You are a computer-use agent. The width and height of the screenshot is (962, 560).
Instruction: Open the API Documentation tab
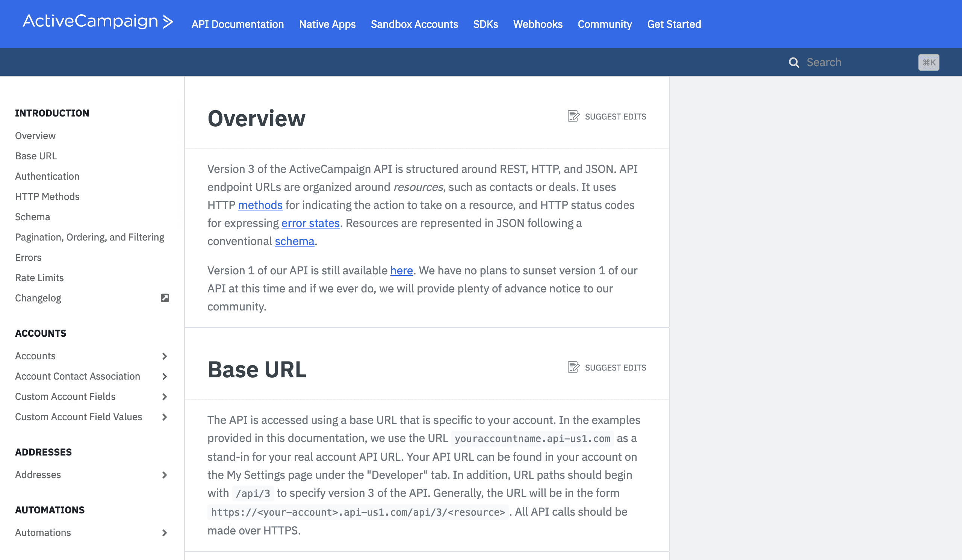click(238, 24)
